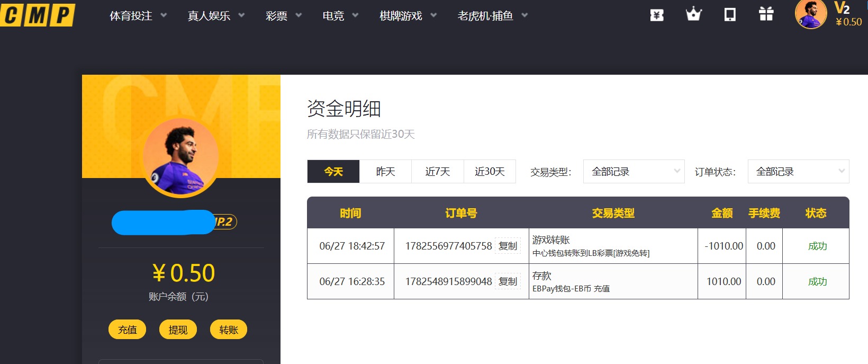Click the 金额 column header
The width and height of the screenshot is (868, 364).
point(722,213)
